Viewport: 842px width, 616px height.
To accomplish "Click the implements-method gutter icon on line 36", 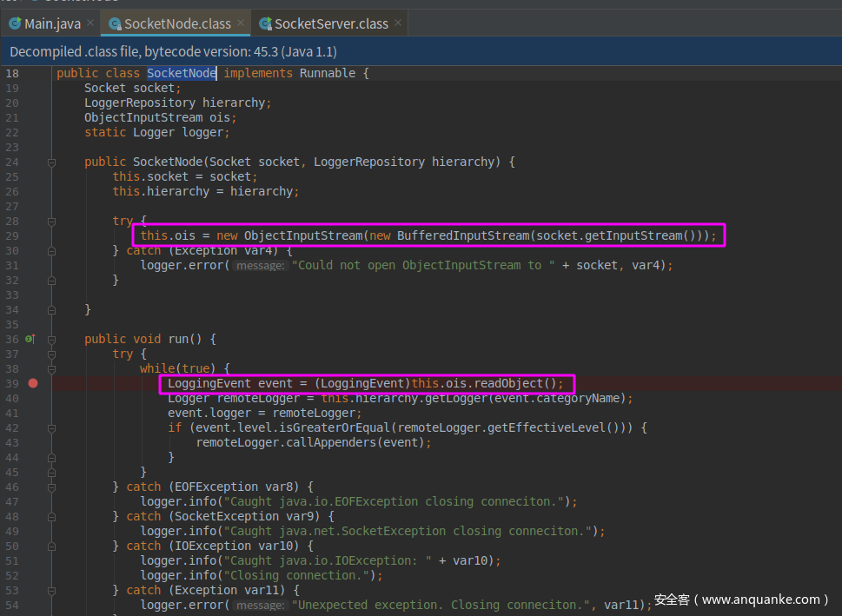I will [30, 339].
